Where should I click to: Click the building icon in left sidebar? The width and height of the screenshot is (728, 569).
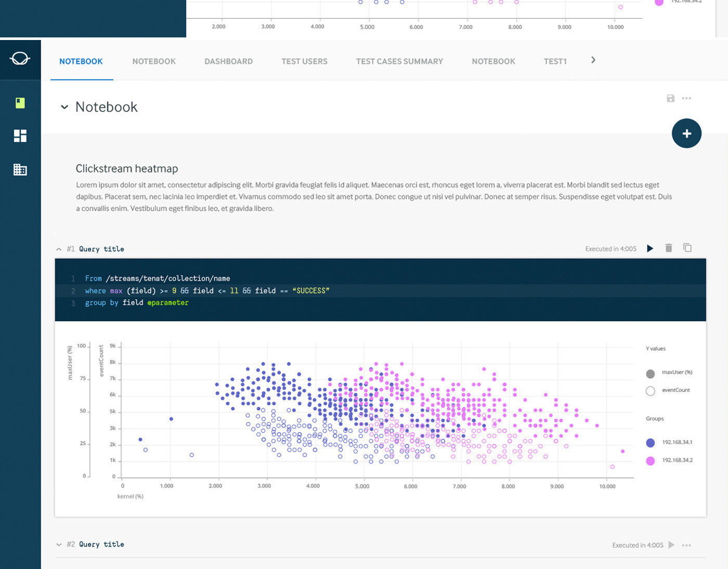click(20, 169)
